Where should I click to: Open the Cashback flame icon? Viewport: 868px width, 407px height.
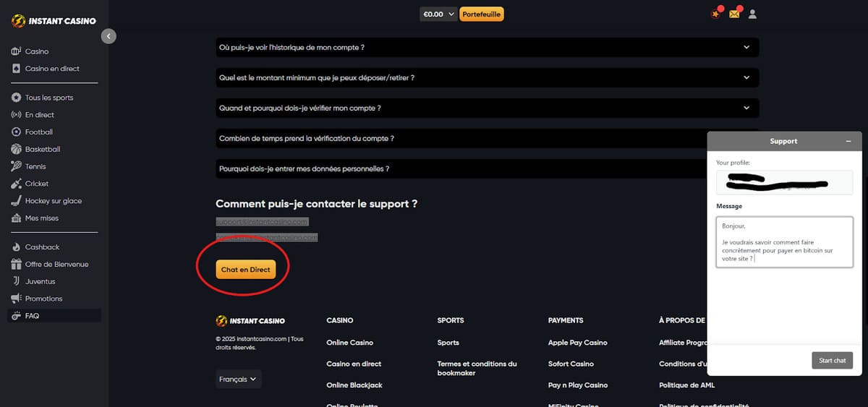click(x=17, y=247)
